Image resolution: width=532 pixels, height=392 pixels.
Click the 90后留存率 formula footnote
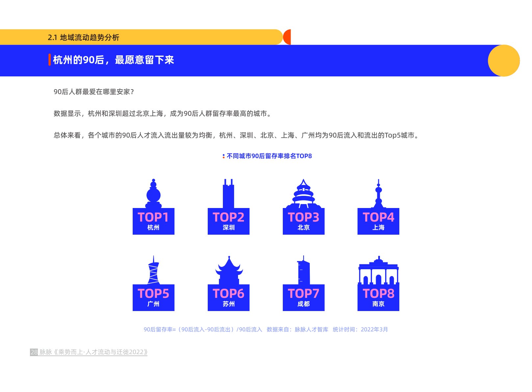[203, 329]
